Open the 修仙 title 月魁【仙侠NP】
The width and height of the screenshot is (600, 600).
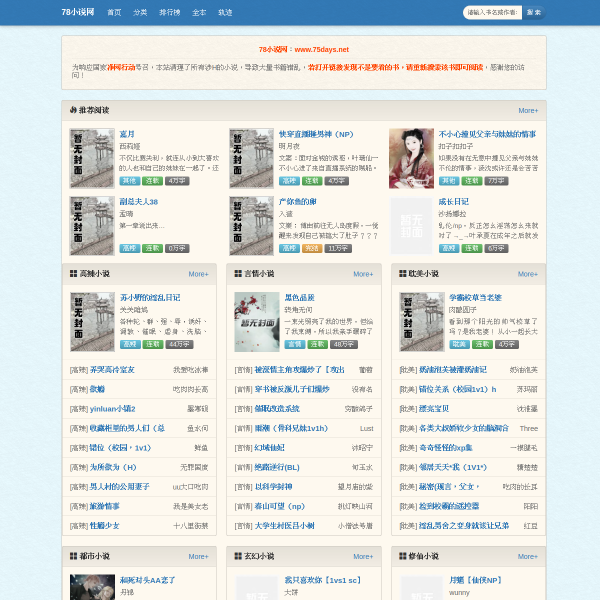(x=475, y=580)
